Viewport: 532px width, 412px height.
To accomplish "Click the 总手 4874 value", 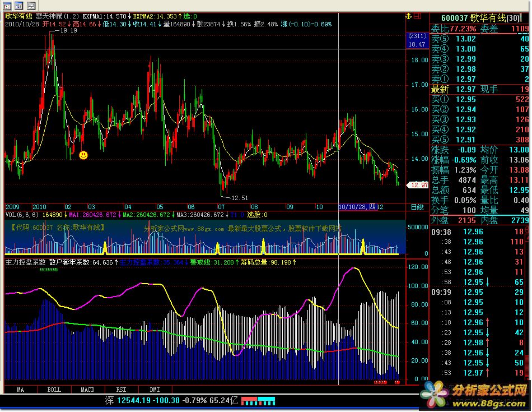I will [x=467, y=180].
